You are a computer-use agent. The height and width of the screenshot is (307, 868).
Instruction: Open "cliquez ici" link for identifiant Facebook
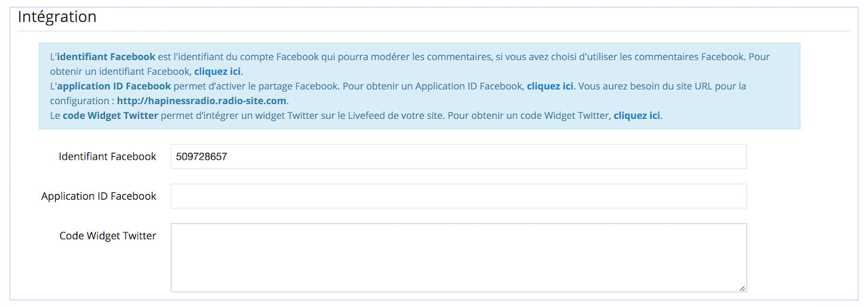(x=218, y=71)
